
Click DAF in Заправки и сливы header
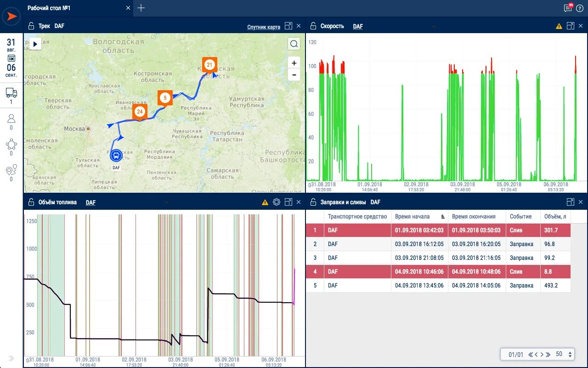coord(375,202)
